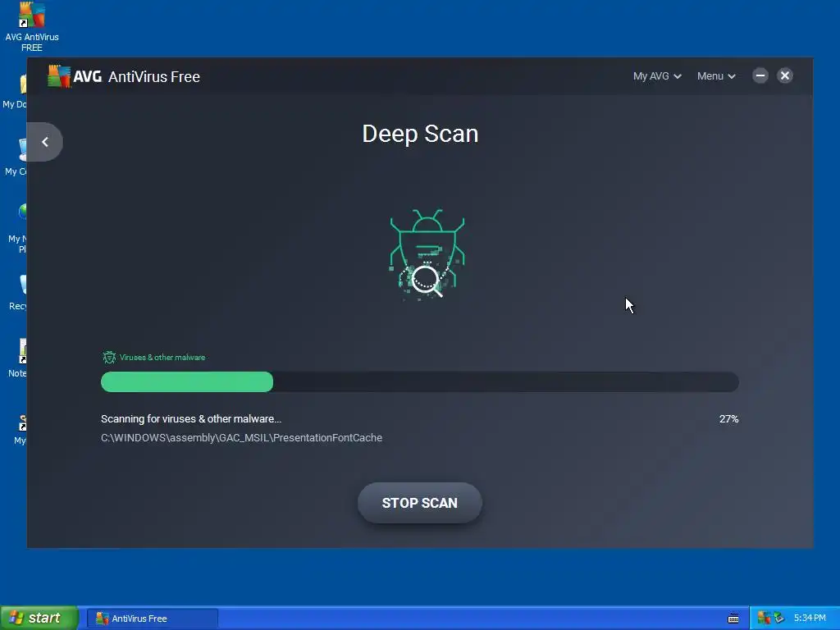Open the AVG AntiVirus FREE desktop shortcut
The width and height of the screenshot is (840, 630).
coord(32,27)
